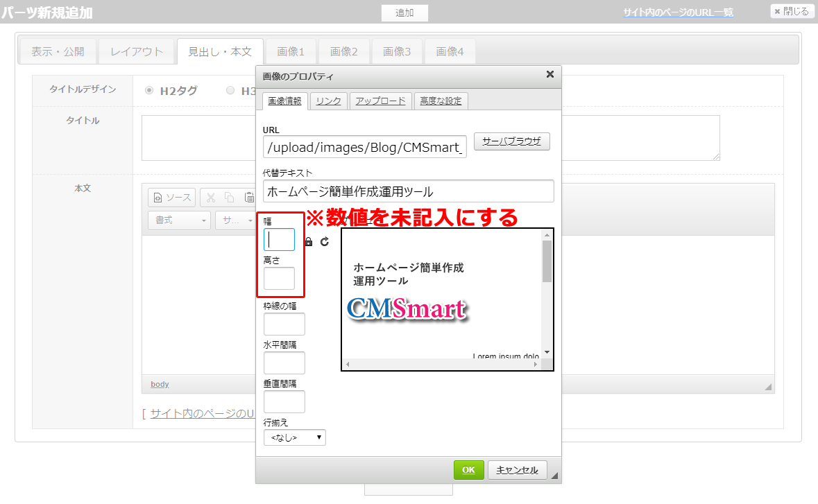This screenshot has height=504, width=818.
Task: Click the editor resize handle at bottom right
Action: click(767, 386)
